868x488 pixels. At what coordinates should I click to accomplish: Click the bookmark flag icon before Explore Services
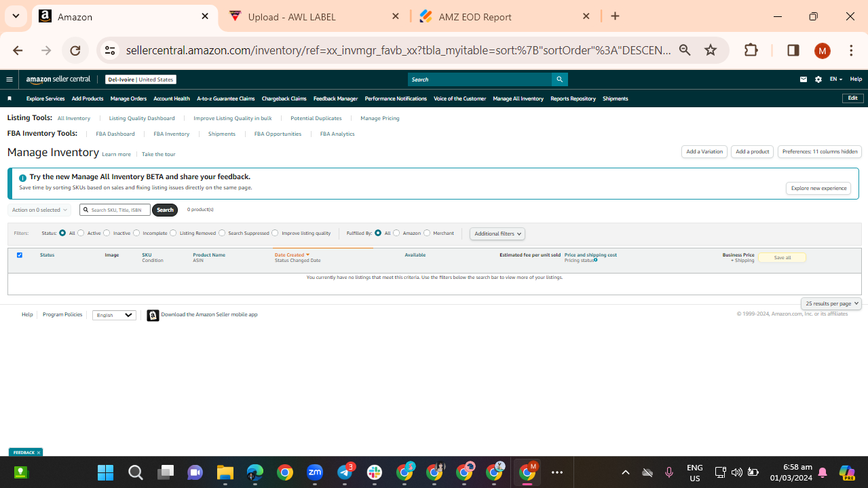coord(10,98)
